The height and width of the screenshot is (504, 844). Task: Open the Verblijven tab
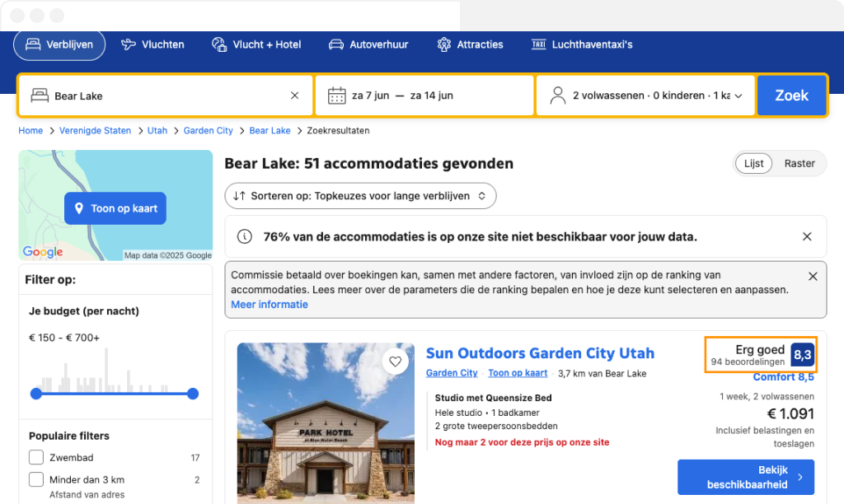(59, 44)
